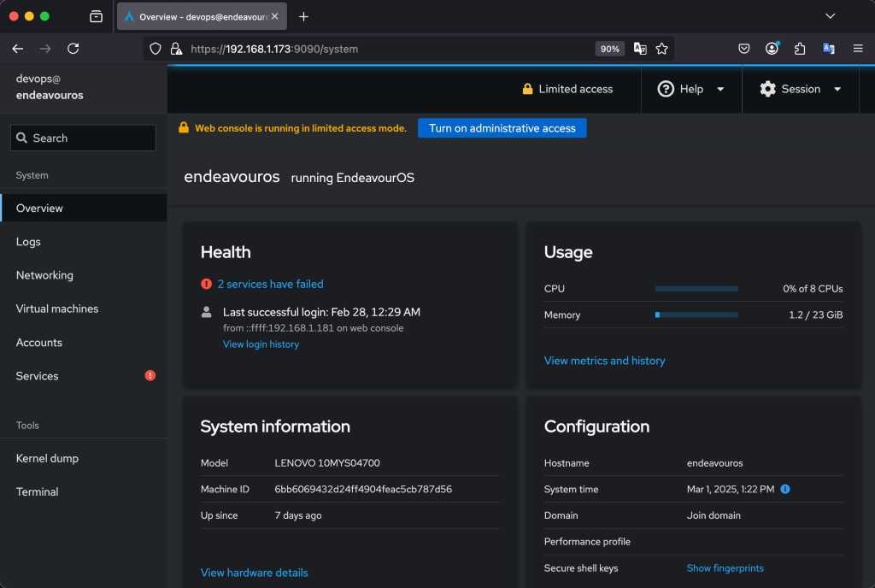Turn on administrative access

(x=502, y=128)
